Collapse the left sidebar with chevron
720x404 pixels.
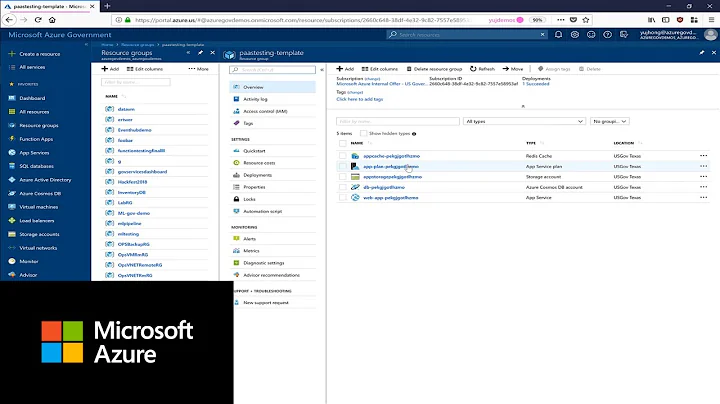tap(86, 45)
